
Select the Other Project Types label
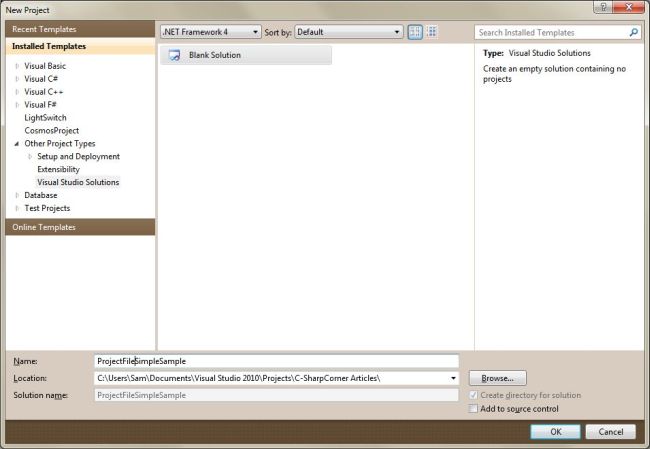point(60,143)
